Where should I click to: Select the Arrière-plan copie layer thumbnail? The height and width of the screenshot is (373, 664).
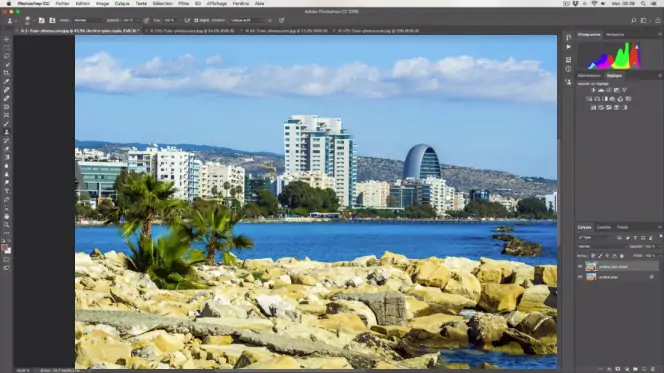tap(591, 266)
